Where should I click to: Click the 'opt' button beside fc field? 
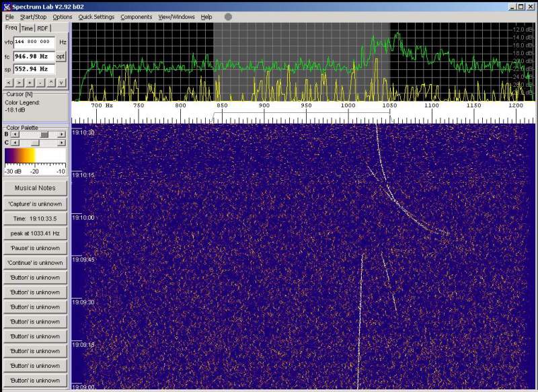tap(61, 56)
